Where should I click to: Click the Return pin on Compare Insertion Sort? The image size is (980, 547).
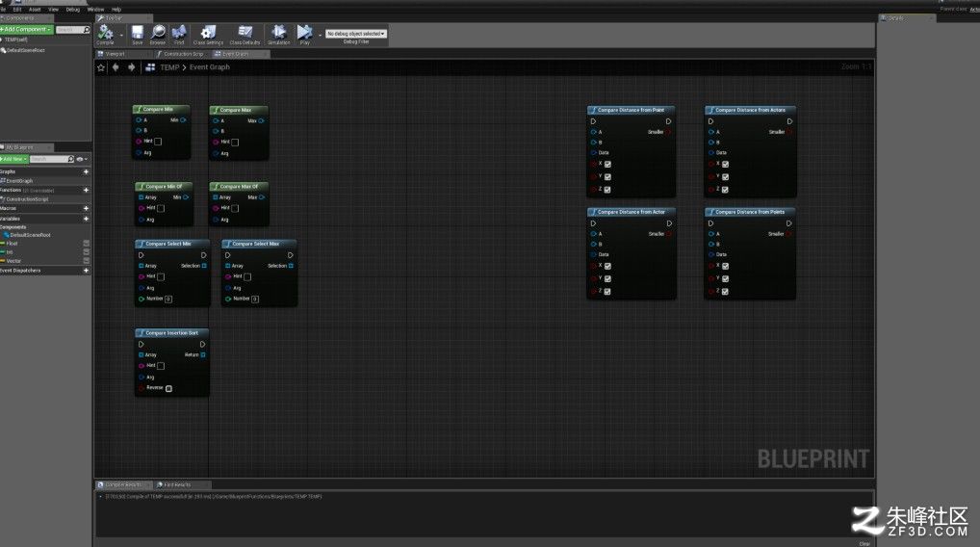click(203, 354)
